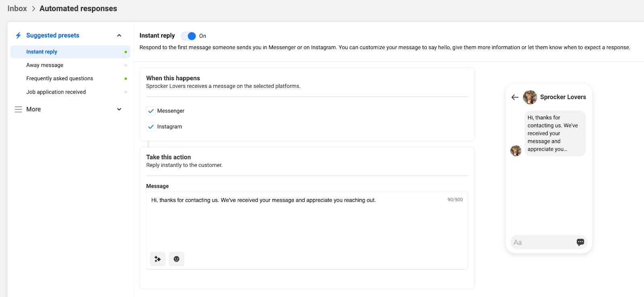The image size is (644, 297).
Task: Click the chat bubble icon in preview
Action: [x=580, y=242]
